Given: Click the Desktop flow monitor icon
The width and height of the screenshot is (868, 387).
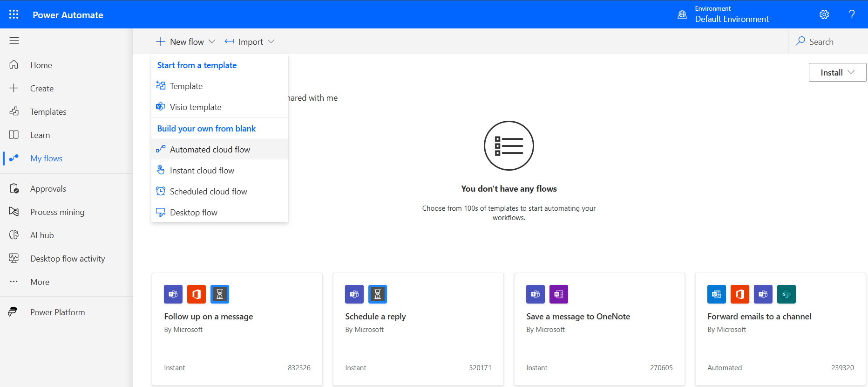Looking at the screenshot, I should pyautogui.click(x=161, y=212).
